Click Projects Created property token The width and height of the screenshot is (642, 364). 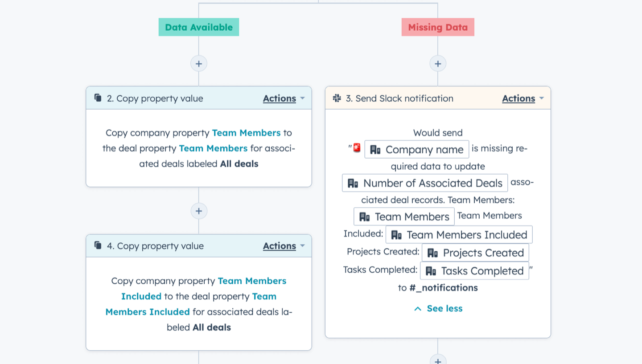pyautogui.click(x=475, y=253)
